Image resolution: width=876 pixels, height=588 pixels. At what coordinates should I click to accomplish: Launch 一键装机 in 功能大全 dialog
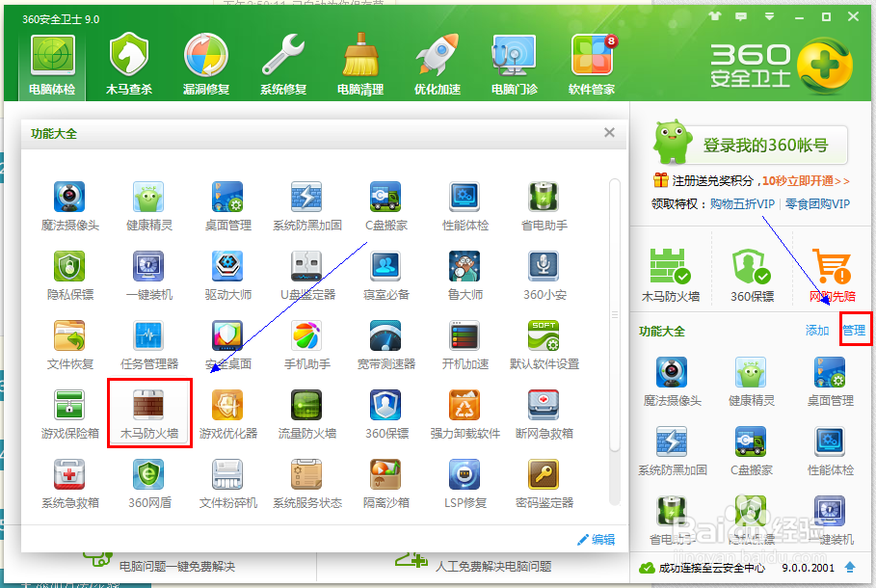point(149,276)
